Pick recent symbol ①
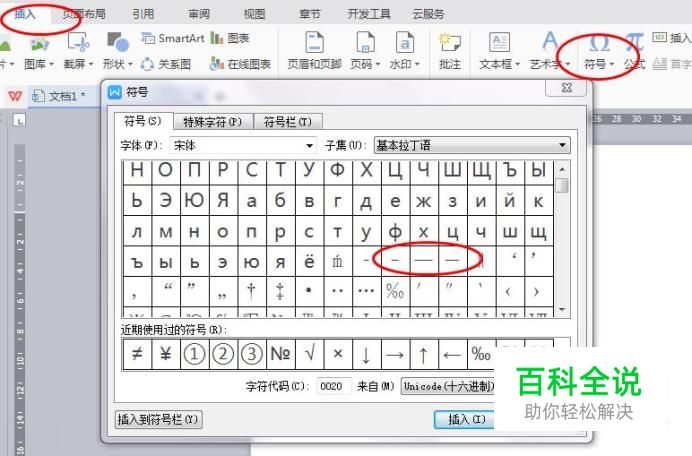This screenshot has width=692, height=456. coord(194,354)
